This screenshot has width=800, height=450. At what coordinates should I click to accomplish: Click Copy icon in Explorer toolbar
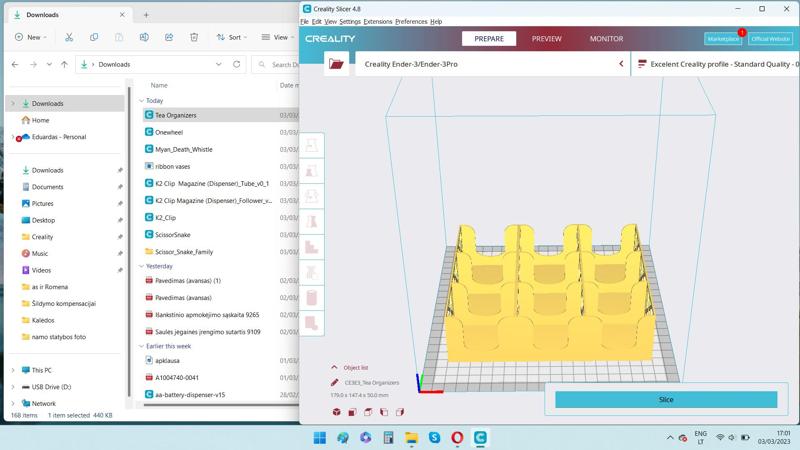pos(94,37)
